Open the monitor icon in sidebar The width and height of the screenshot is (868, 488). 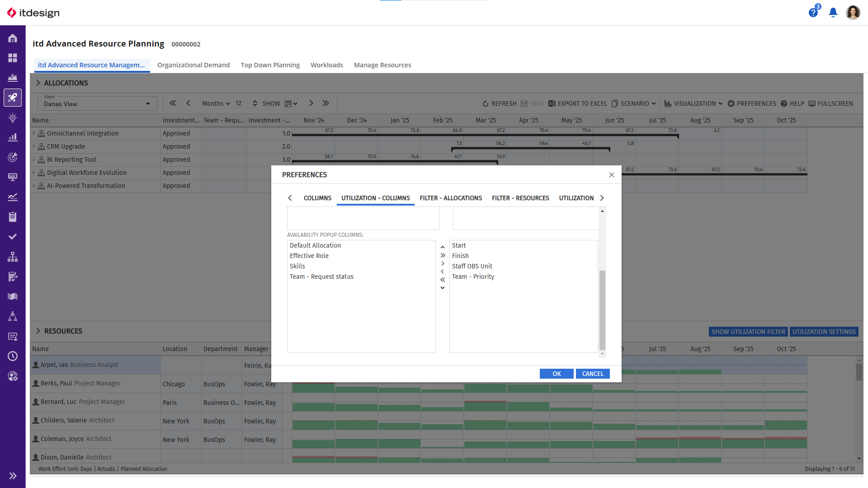[x=13, y=177]
